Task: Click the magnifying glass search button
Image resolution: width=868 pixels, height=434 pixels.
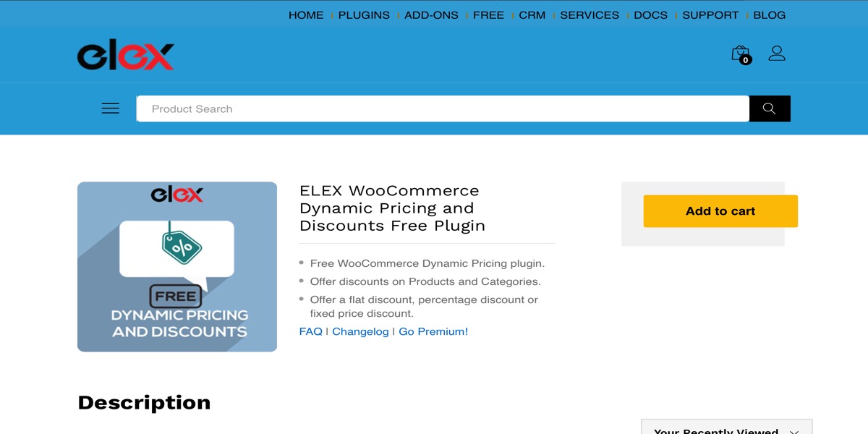Action: pyautogui.click(x=769, y=109)
